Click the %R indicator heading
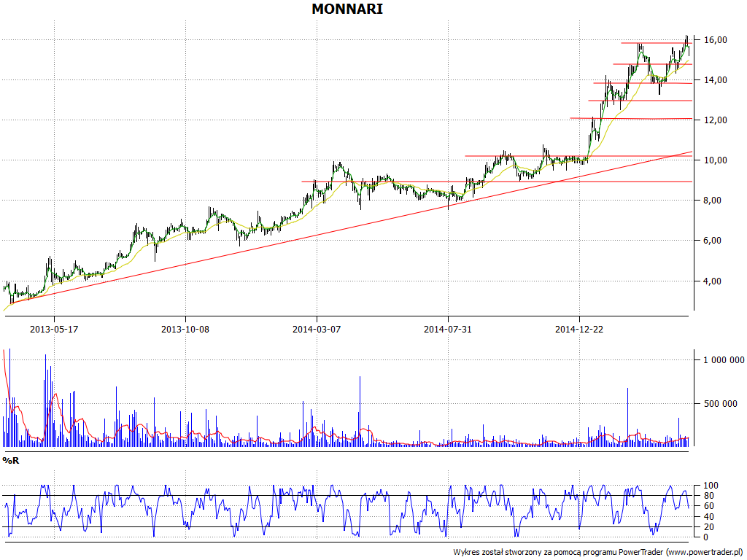This screenshot has height=560, width=747. click(x=11, y=461)
